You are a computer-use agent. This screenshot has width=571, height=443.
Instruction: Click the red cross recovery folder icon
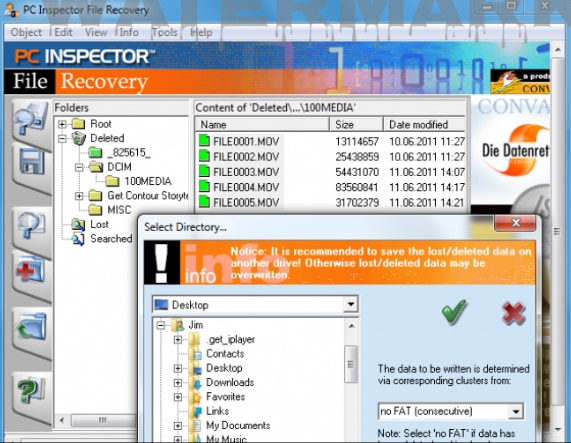tap(31, 270)
